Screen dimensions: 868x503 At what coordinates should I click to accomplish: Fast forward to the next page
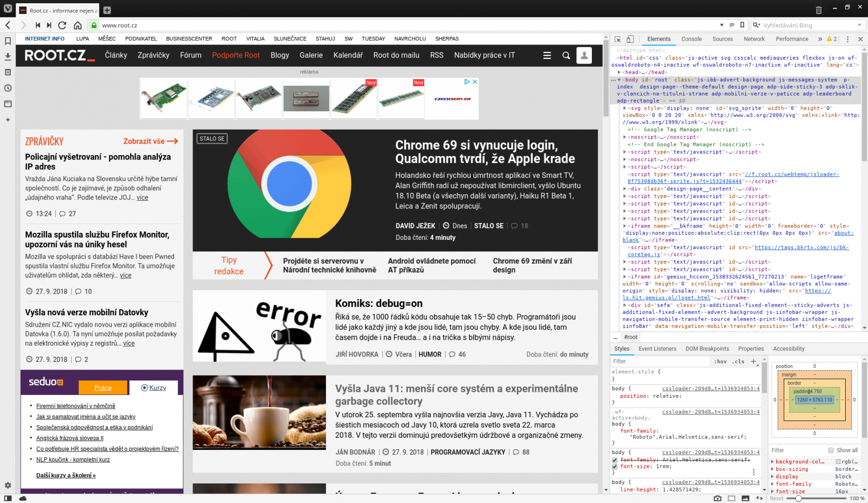click(49, 25)
